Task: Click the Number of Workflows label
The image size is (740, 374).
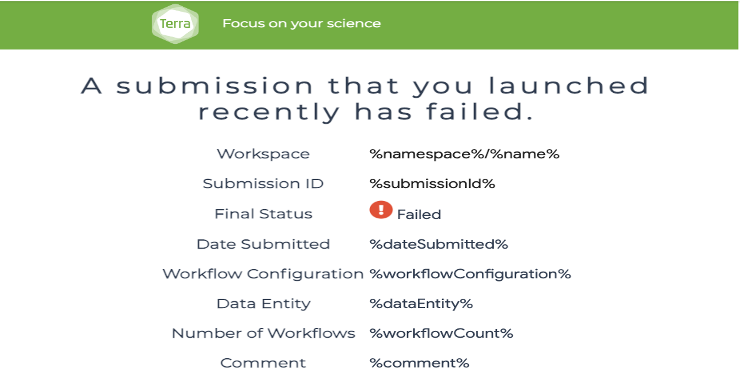Action: point(263,333)
